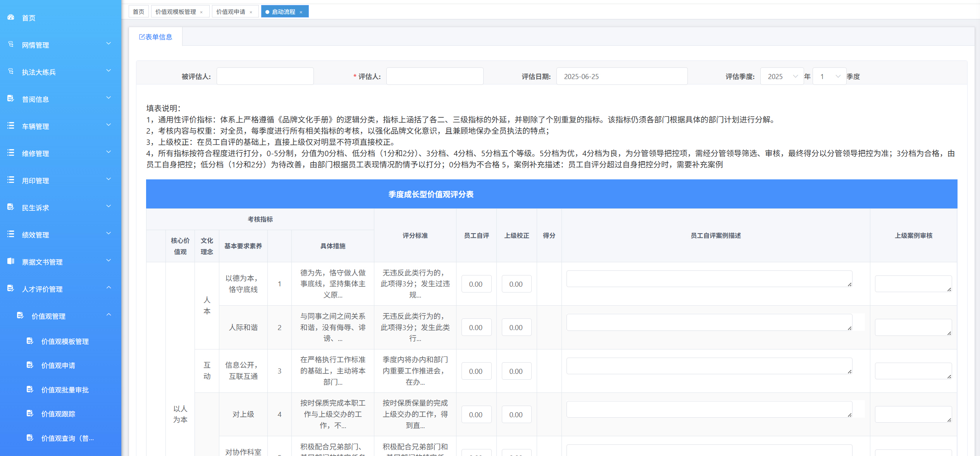
Task: Switch to the 价值观申请 tab
Action: click(x=231, y=12)
